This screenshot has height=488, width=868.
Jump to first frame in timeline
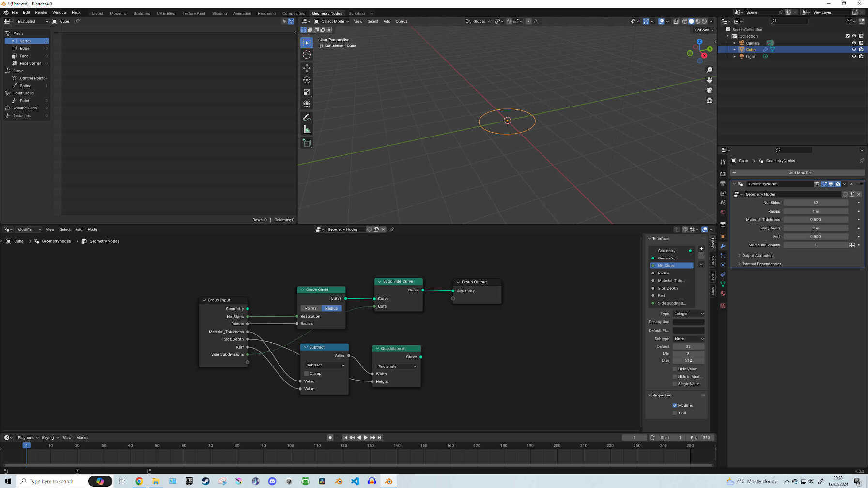(x=345, y=438)
